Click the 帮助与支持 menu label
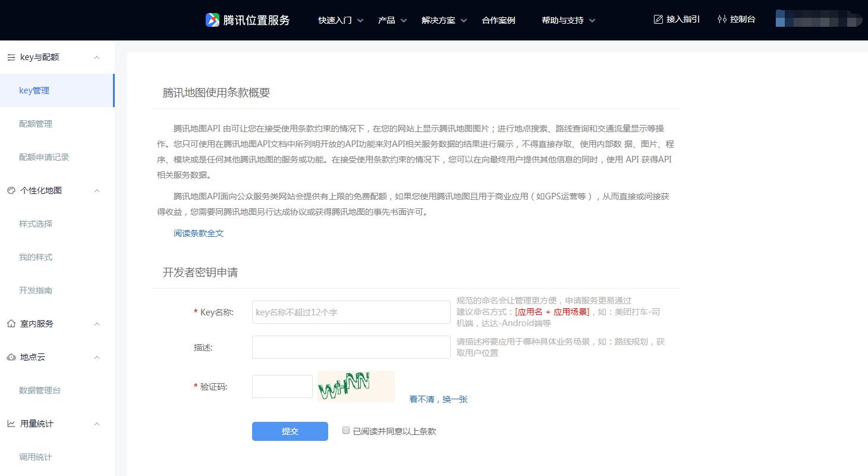 coord(562,20)
